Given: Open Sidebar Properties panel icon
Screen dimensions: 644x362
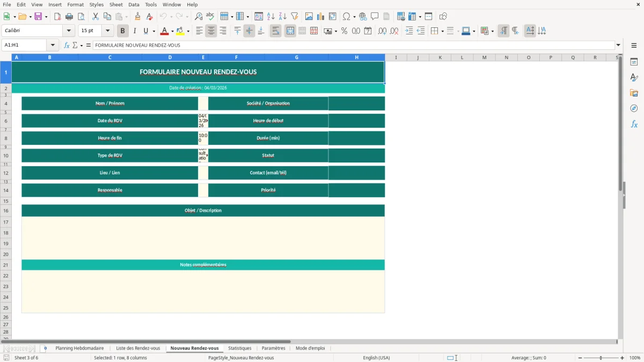Looking at the screenshot, I should coord(634,62).
